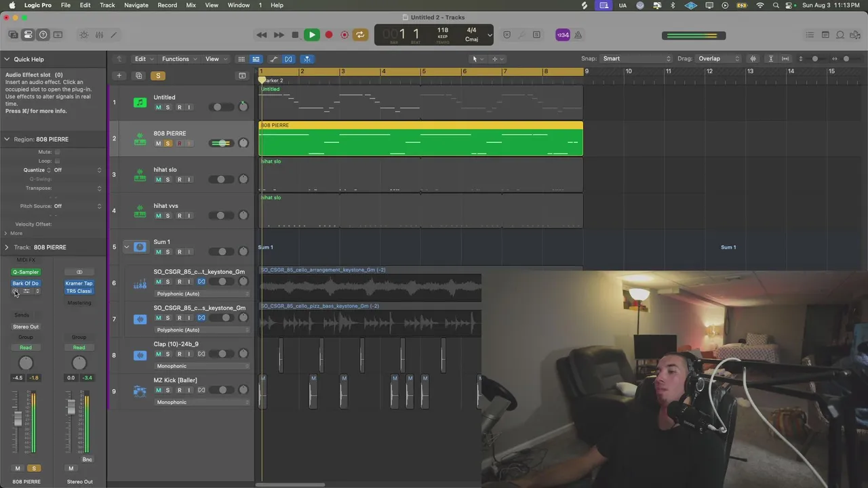The image size is (868, 488).
Task: Solo the Sum 1 track
Action: click(x=168, y=251)
